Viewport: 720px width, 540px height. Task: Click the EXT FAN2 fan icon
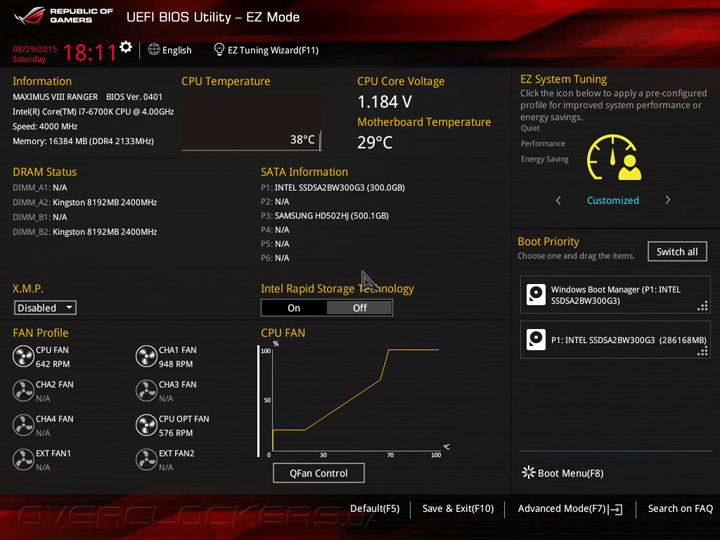pos(146,460)
